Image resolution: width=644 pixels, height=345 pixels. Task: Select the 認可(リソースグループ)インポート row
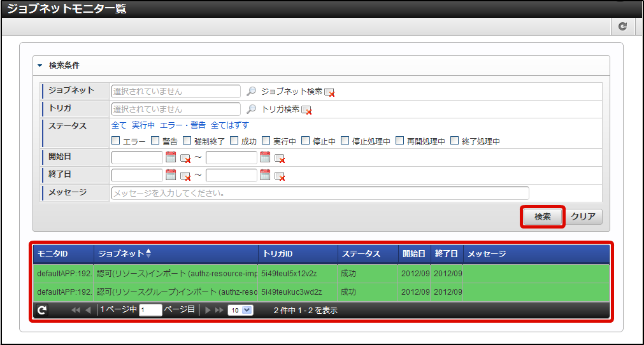click(176, 293)
